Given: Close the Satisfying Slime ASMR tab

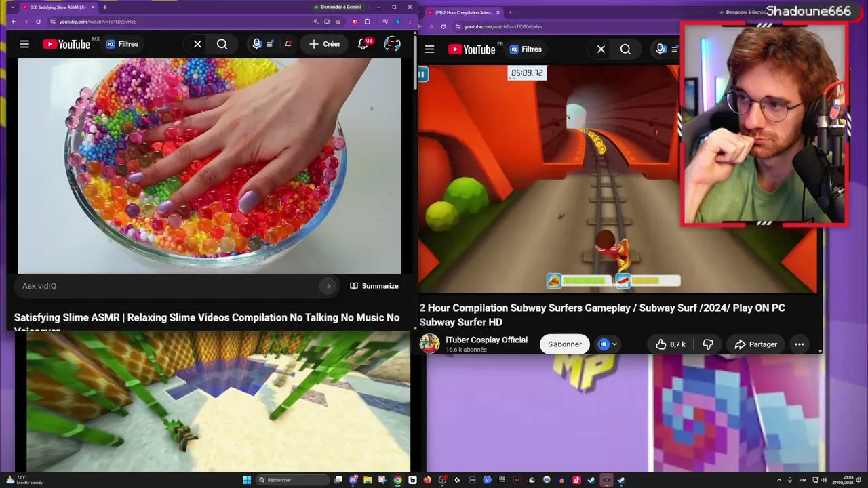Looking at the screenshot, I should (92, 7).
